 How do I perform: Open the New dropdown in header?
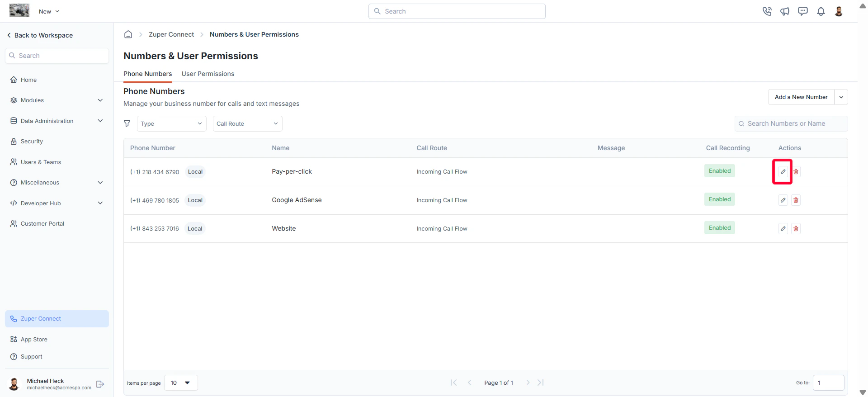pos(49,11)
